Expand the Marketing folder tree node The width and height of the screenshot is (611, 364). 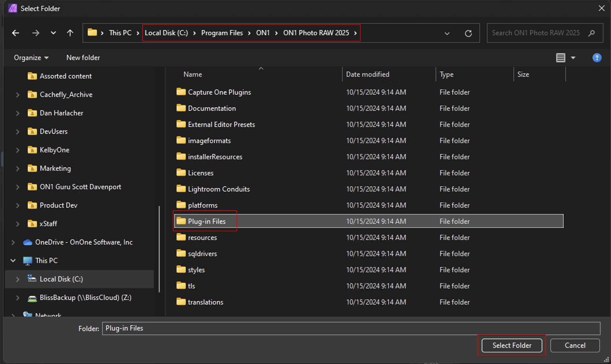[x=18, y=168]
